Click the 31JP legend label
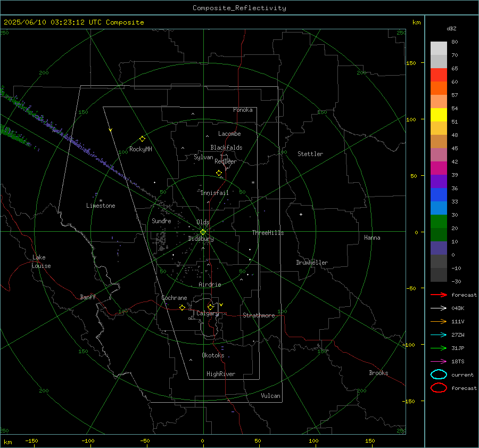 pyautogui.click(x=458, y=348)
